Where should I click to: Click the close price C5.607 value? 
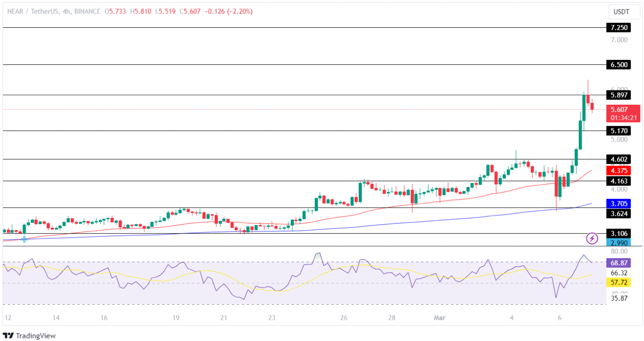(x=191, y=12)
